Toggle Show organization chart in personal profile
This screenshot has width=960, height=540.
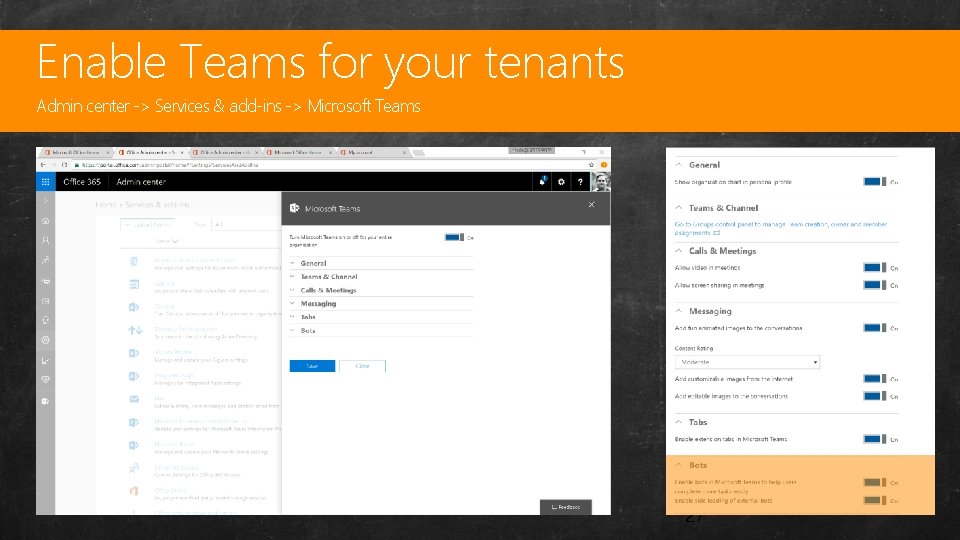tap(875, 182)
